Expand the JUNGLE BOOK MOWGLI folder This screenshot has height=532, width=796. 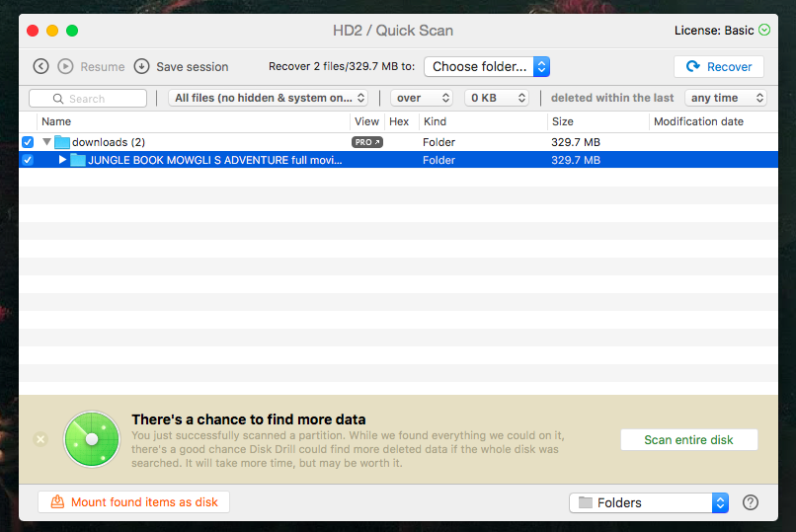62,160
